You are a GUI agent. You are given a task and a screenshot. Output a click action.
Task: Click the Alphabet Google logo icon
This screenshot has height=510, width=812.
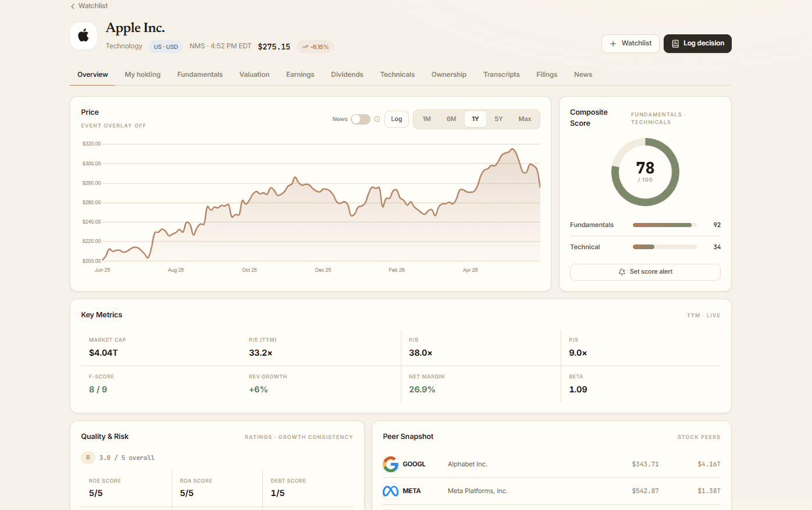tap(390, 464)
